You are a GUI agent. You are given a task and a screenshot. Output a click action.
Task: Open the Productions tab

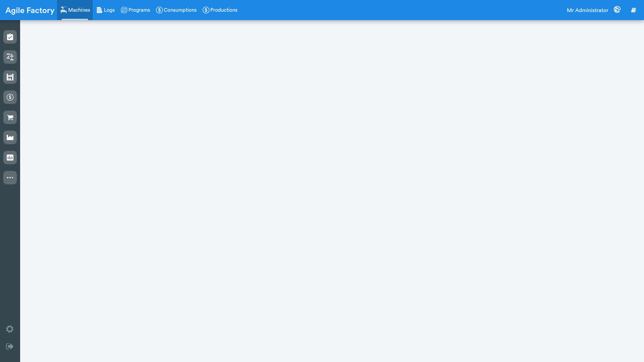(220, 10)
